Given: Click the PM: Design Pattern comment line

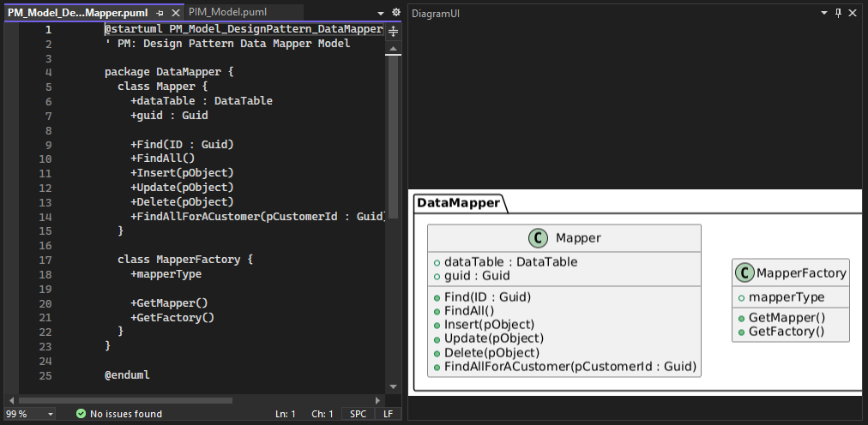Looking at the screenshot, I should [x=227, y=44].
